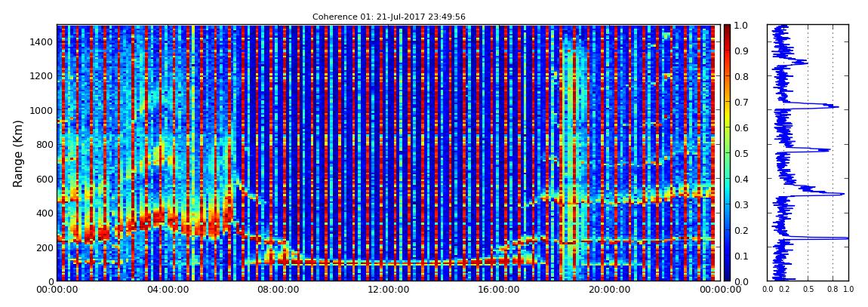Click the colorbar's 0.4 tick label
Screen dimensions: 868x307
(x=743, y=180)
